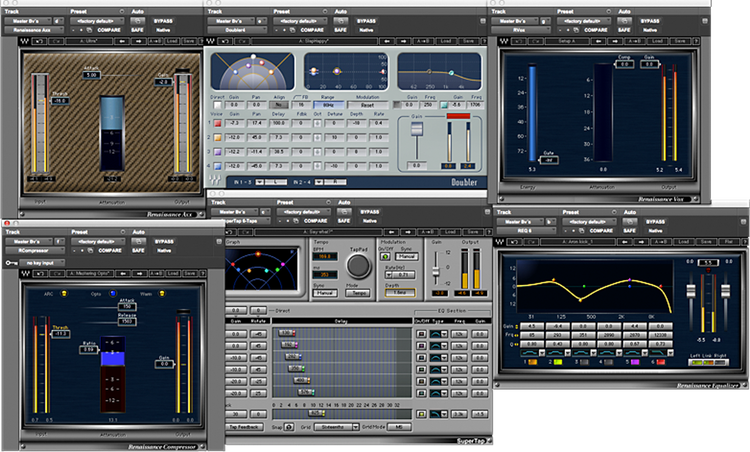Screen dimensions: 750x452
Task: Click BYPASS button in RVox plugin window
Action: (649, 19)
